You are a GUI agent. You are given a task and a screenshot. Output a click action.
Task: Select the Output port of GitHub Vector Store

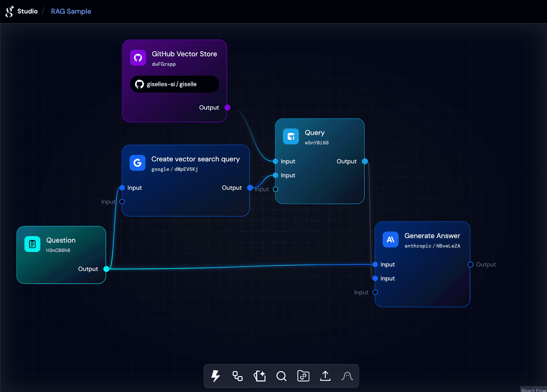click(x=227, y=108)
